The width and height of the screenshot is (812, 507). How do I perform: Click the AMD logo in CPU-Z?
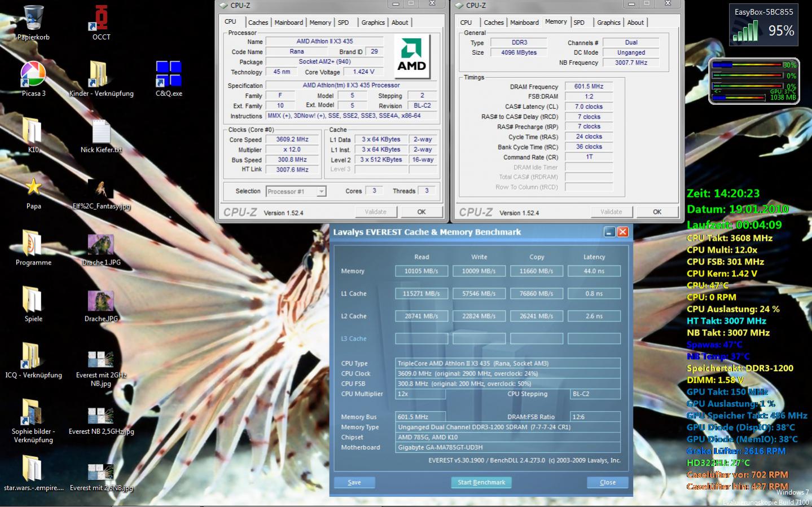[x=411, y=56]
